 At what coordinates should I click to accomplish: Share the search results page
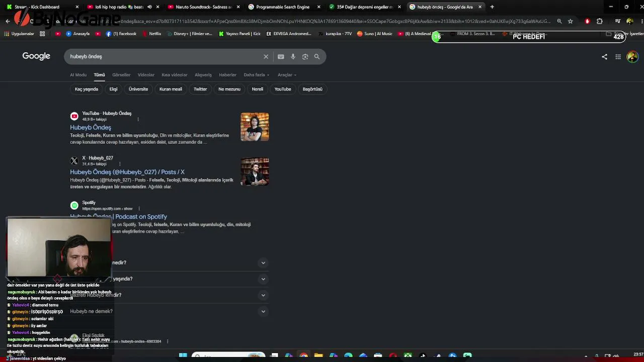(x=604, y=57)
